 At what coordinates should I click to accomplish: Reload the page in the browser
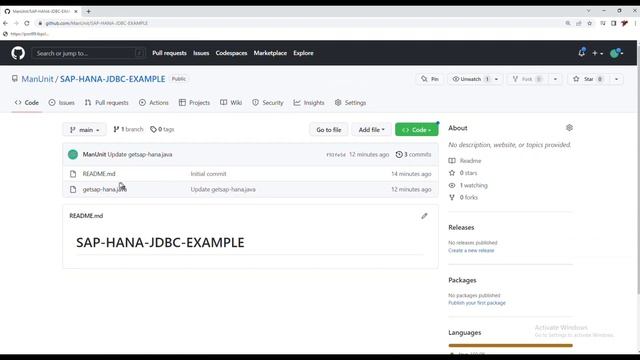click(27, 23)
